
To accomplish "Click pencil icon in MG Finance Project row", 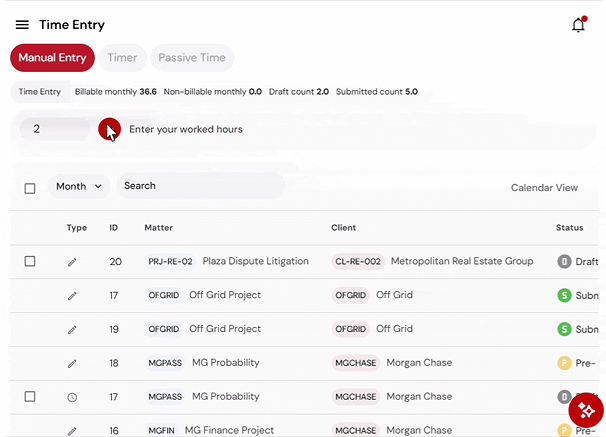I will (72, 431).
